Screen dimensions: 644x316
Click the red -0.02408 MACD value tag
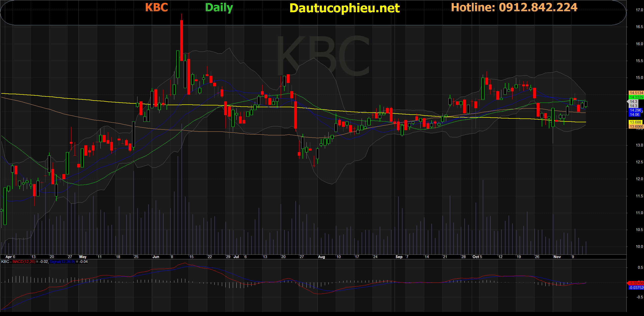(636, 283)
